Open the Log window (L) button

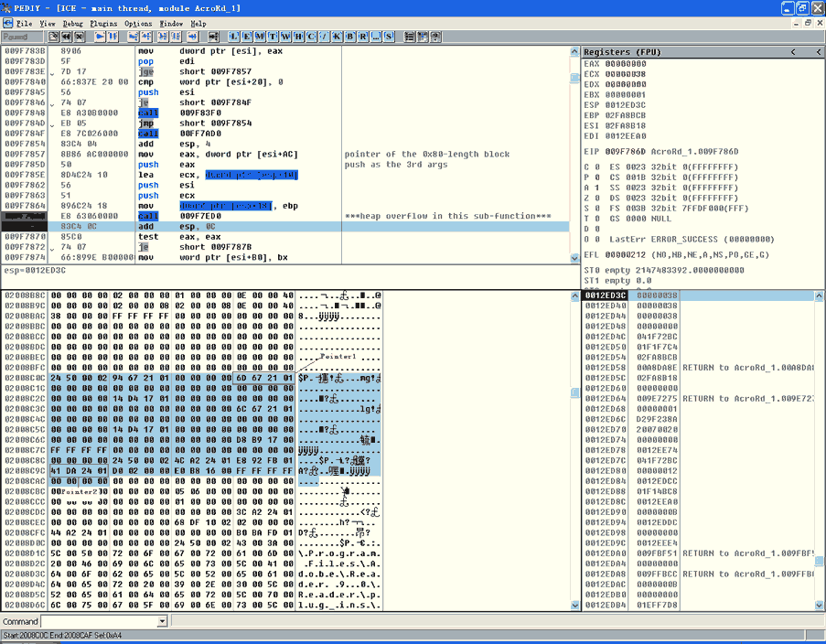coord(235,37)
